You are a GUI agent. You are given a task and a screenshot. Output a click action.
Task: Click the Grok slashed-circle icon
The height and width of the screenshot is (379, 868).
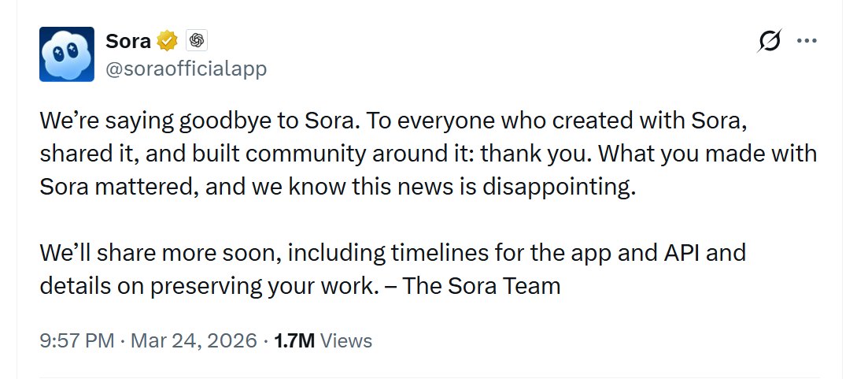769,41
